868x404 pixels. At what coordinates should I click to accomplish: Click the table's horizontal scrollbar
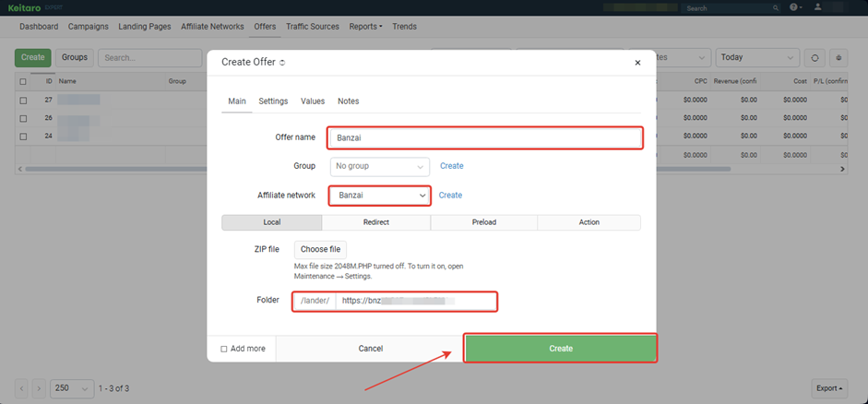[x=377, y=169]
